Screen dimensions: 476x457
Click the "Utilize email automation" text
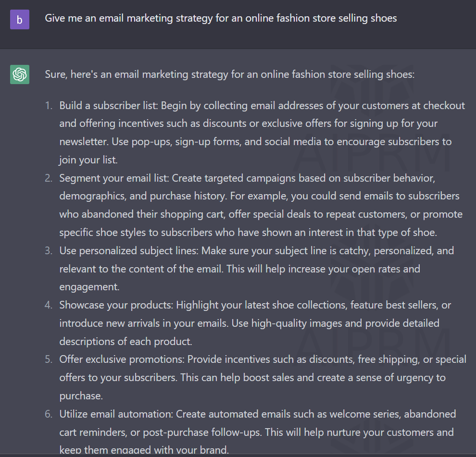[115, 414]
